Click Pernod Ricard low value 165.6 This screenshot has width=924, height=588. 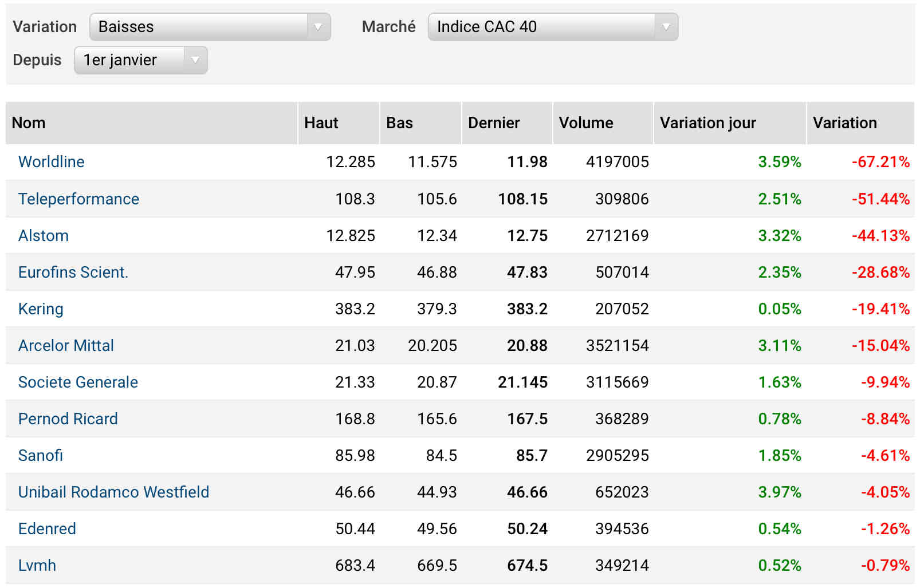click(x=437, y=419)
